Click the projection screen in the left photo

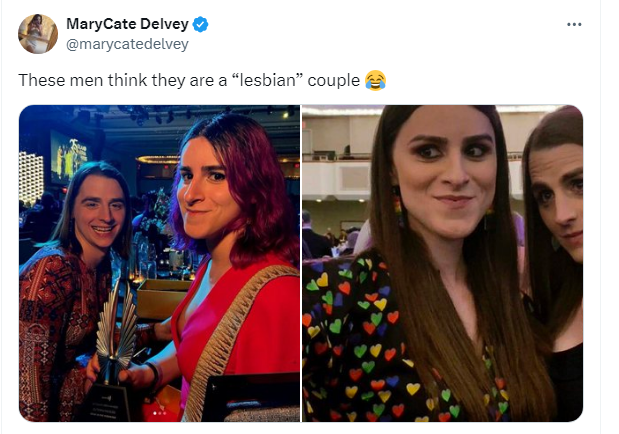69,158
